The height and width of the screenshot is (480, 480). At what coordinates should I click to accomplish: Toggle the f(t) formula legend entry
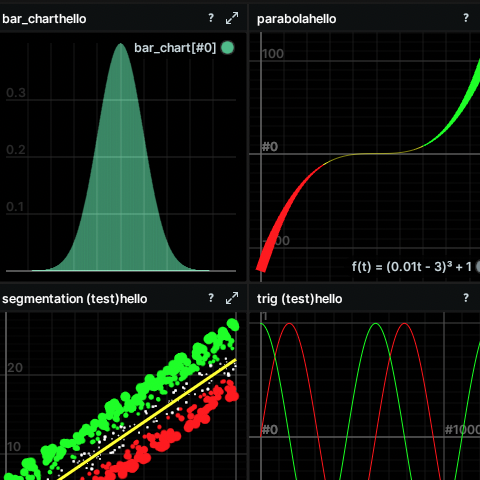point(412,267)
